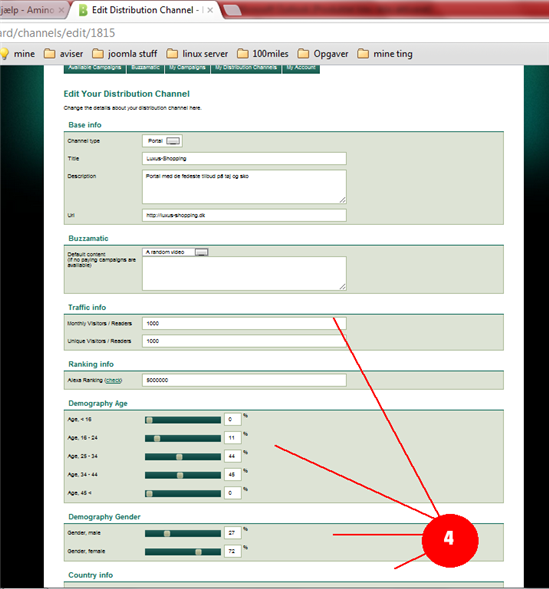Open the aviser bookmarks folder

pos(63,54)
